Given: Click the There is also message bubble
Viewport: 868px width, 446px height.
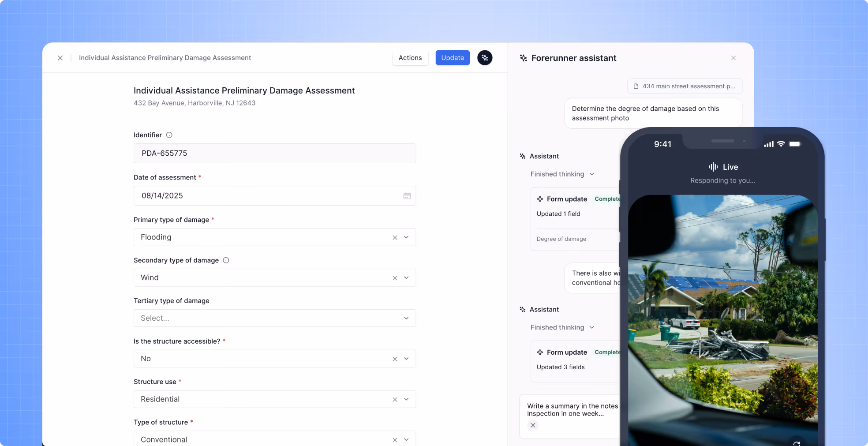Looking at the screenshot, I should [x=592, y=278].
